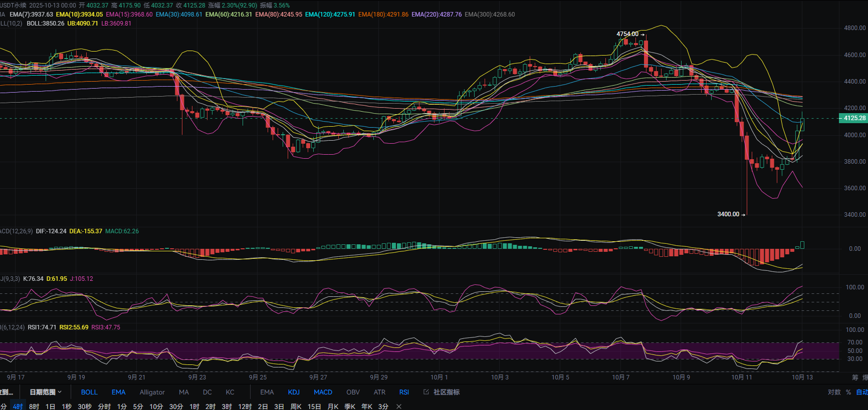868x410 pixels.
Task: Toggle the BOLL overlay indicator
Action: tap(89, 392)
